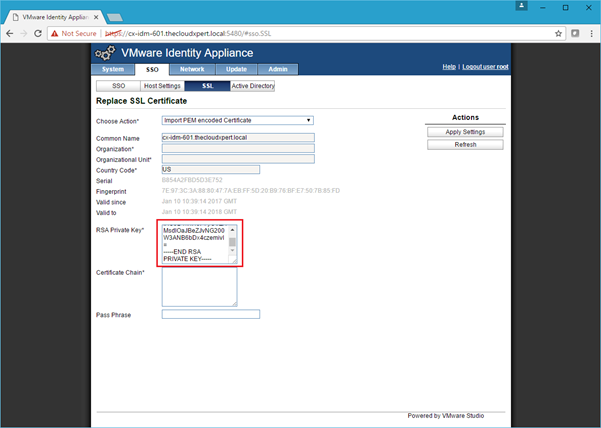Select the Active Directory sub-tab
This screenshot has width=601, height=428.
click(252, 86)
